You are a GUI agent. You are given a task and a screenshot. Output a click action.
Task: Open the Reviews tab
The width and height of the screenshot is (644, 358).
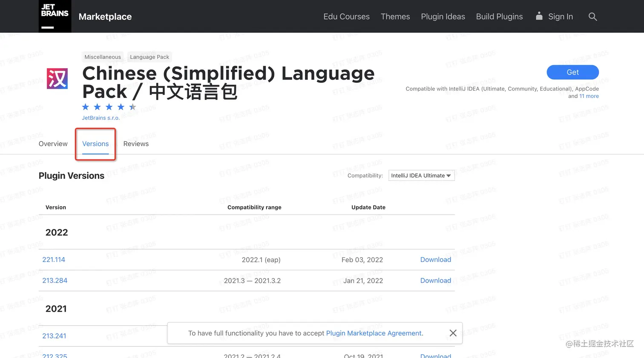[x=136, y=144]
